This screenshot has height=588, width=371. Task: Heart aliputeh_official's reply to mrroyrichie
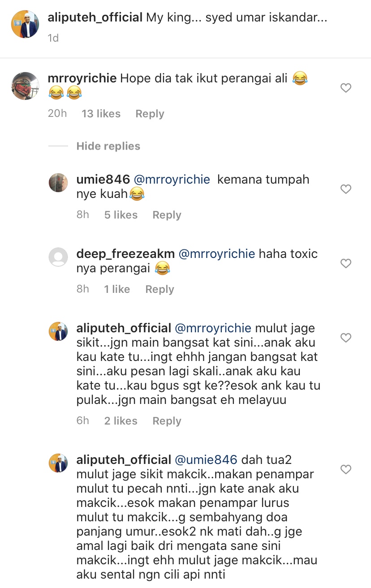coord(345,338)
